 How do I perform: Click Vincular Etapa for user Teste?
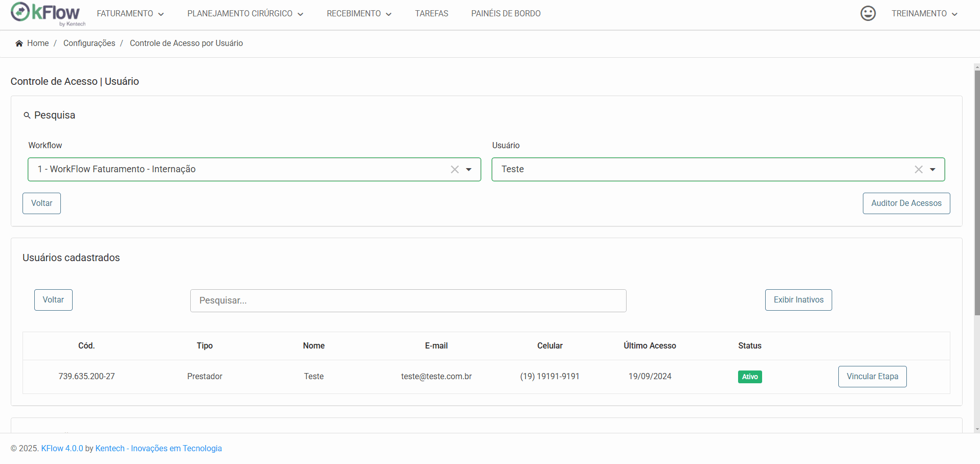[873, 377]
